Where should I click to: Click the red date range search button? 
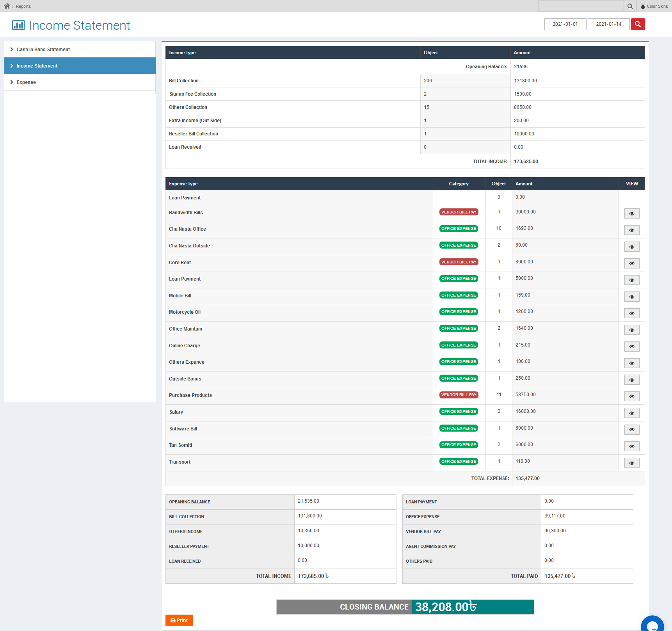tap(638, 24)
